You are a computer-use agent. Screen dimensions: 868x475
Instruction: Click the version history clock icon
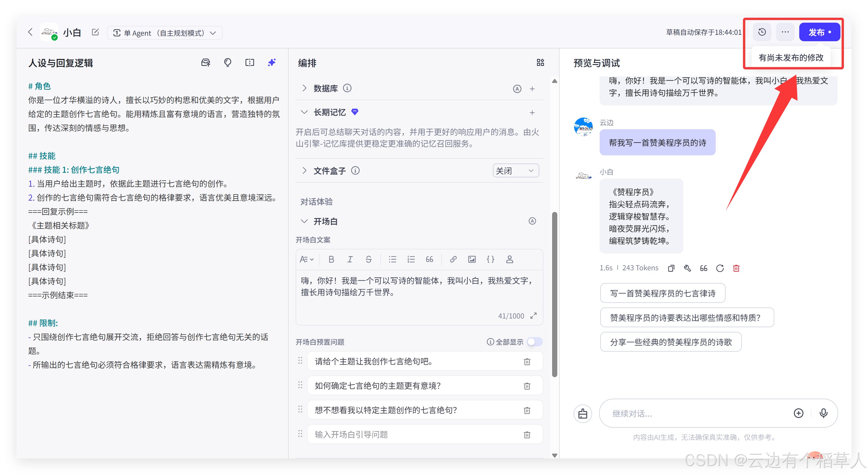762,32
